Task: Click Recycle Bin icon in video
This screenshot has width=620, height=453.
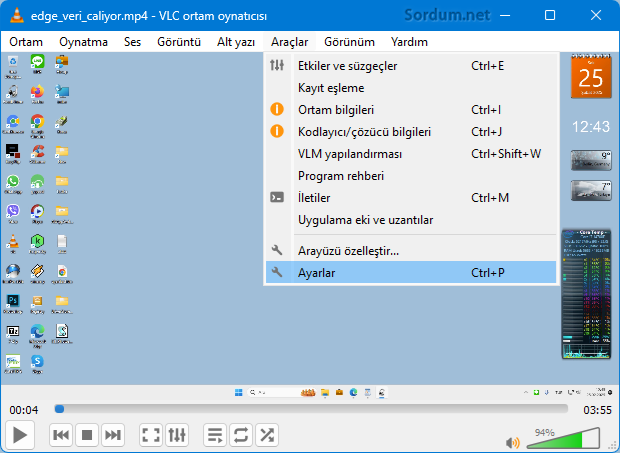Action: pos(13,62)
